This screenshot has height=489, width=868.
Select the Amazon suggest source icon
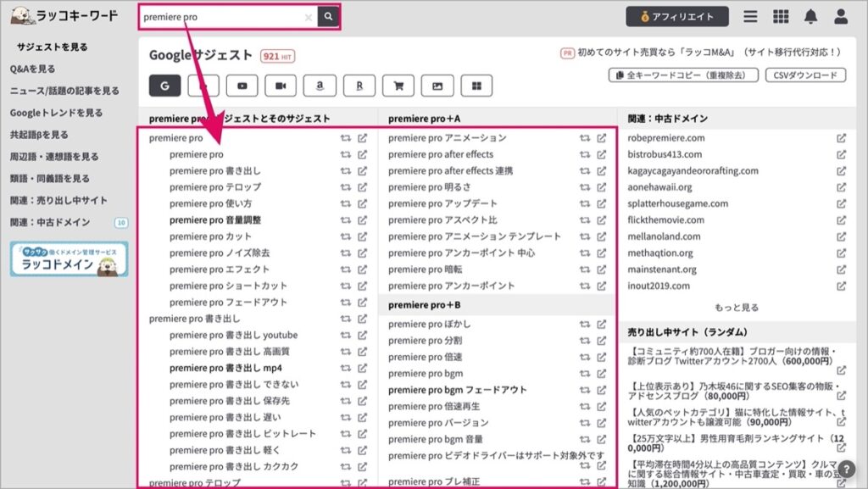tap(320, 86)
